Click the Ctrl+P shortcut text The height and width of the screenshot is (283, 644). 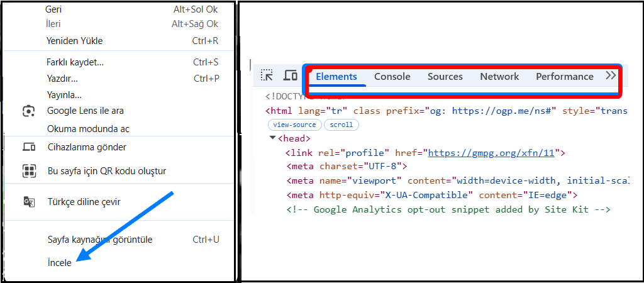(206, 79)
